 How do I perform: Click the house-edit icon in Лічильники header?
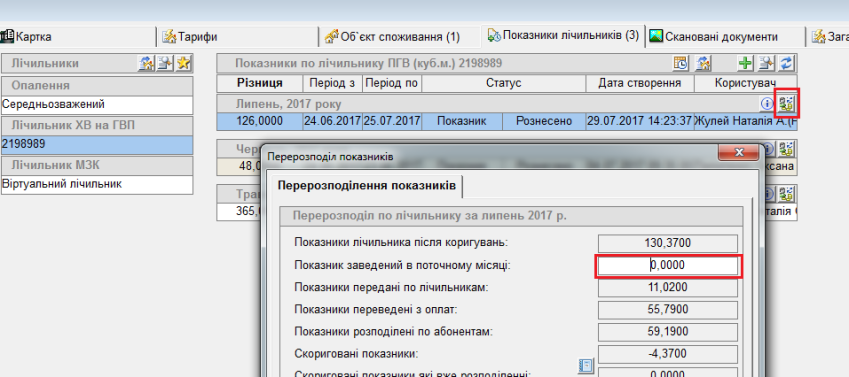click(x=147, y=63)
